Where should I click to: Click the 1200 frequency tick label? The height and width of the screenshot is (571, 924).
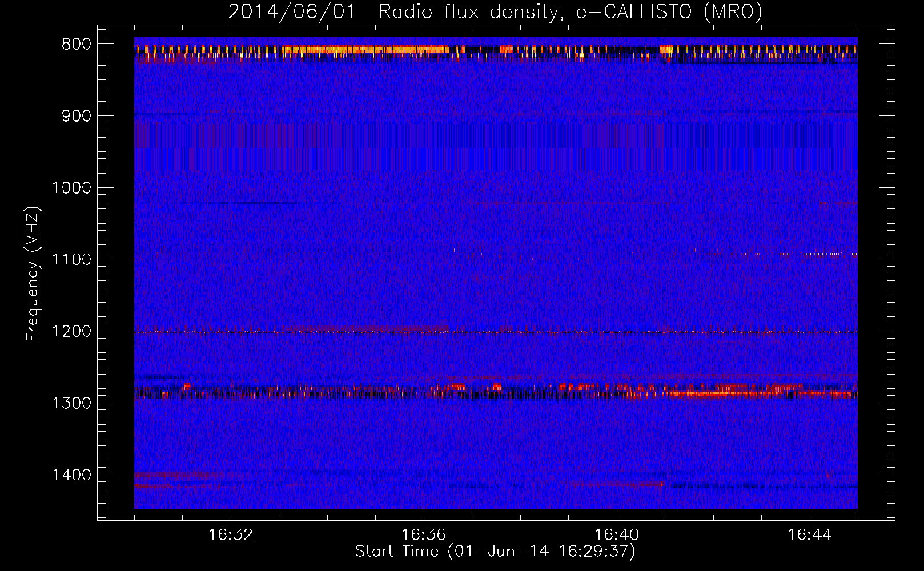pyautogui.click(x=71, y=331)
